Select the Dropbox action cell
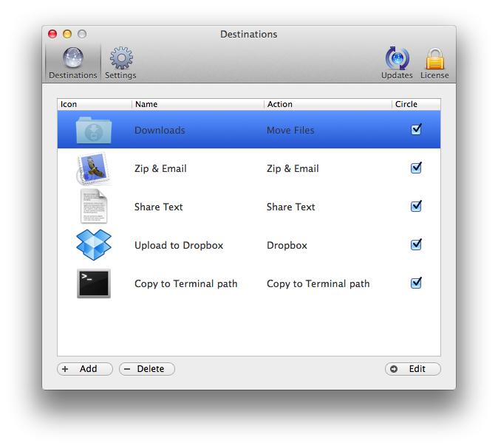Viewport: 498px width, 448px height. click(287, 245)
